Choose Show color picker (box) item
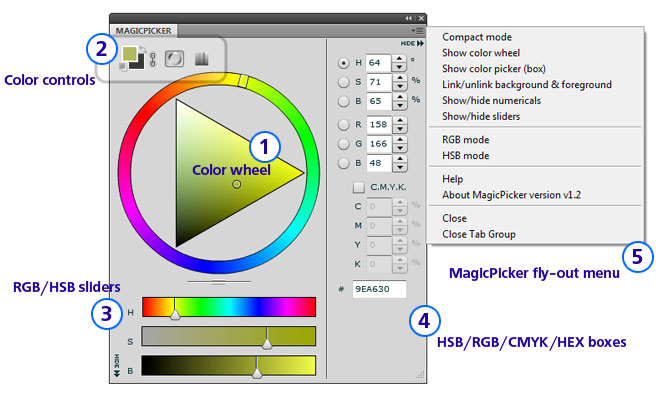 pyautogui.click(x=494, y=69)
